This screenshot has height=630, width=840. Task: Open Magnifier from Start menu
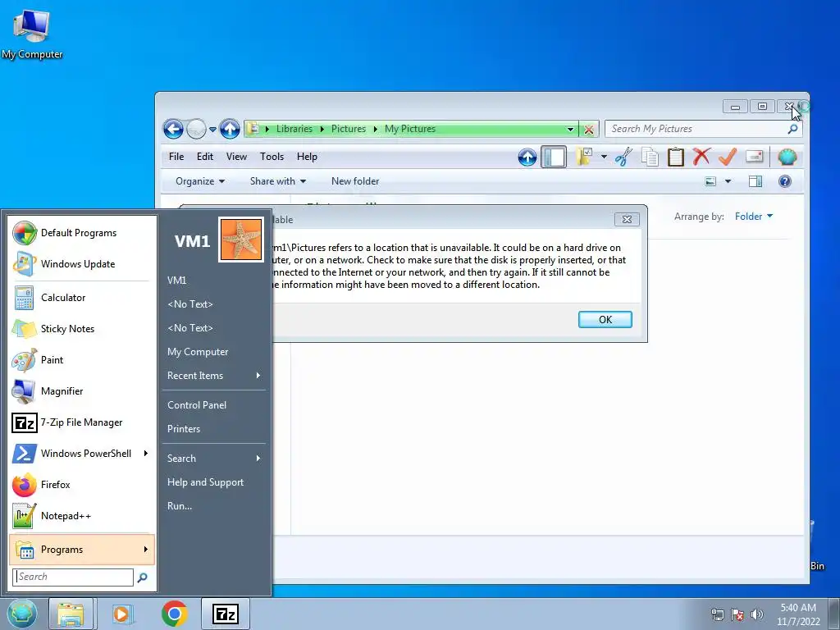81,391
